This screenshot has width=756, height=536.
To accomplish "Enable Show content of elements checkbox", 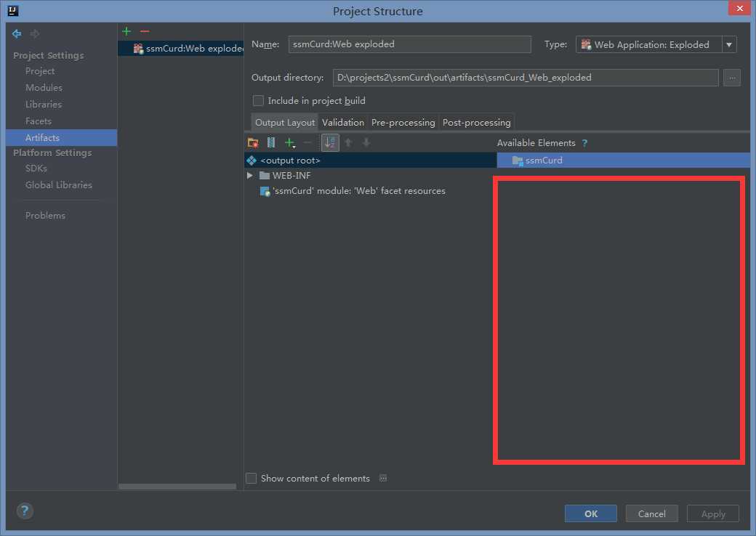I will point(252,478).
